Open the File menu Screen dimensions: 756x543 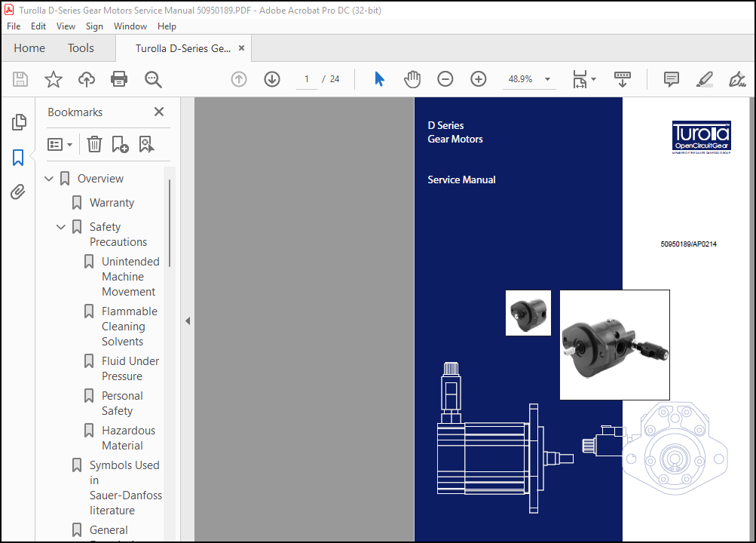click(14, 26)
